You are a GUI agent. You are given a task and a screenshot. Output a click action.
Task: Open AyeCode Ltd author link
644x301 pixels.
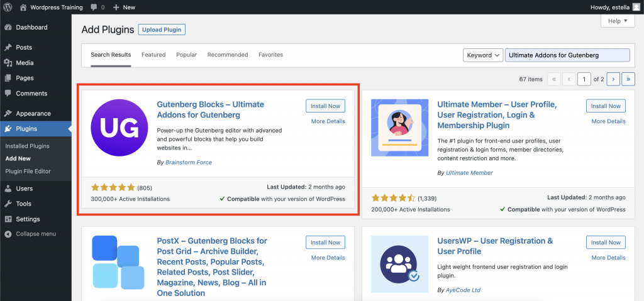[x=464, y=290]
